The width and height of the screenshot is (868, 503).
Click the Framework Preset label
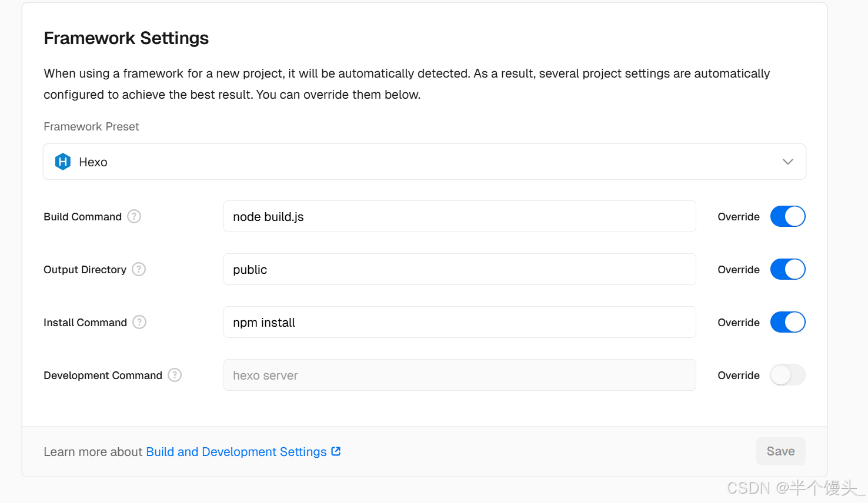(x=91, y=126)
